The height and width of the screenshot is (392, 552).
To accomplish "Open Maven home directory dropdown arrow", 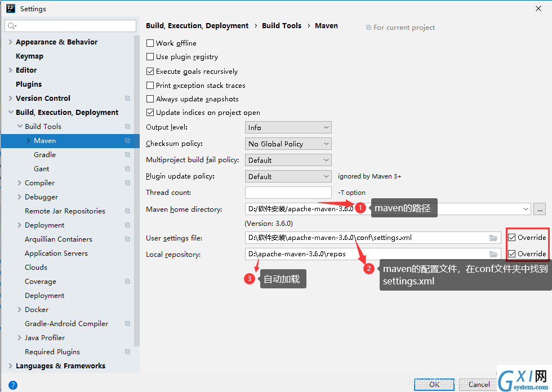I will point(526,209).
